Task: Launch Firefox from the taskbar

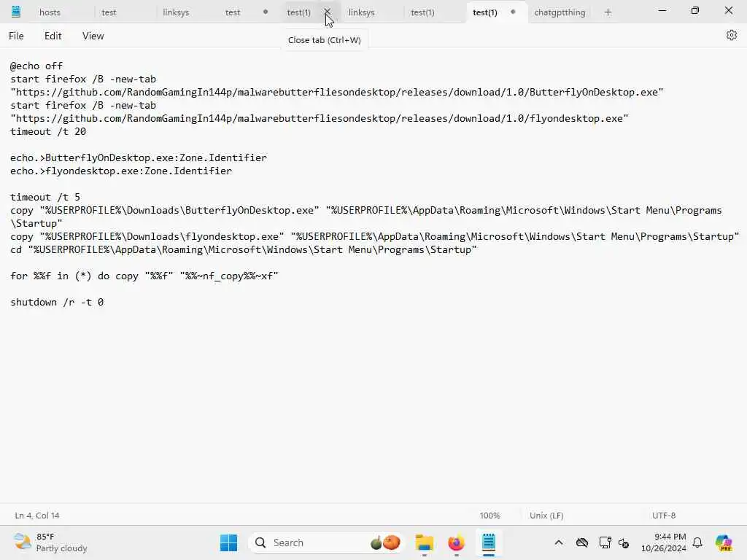Action: click(456, 542)
